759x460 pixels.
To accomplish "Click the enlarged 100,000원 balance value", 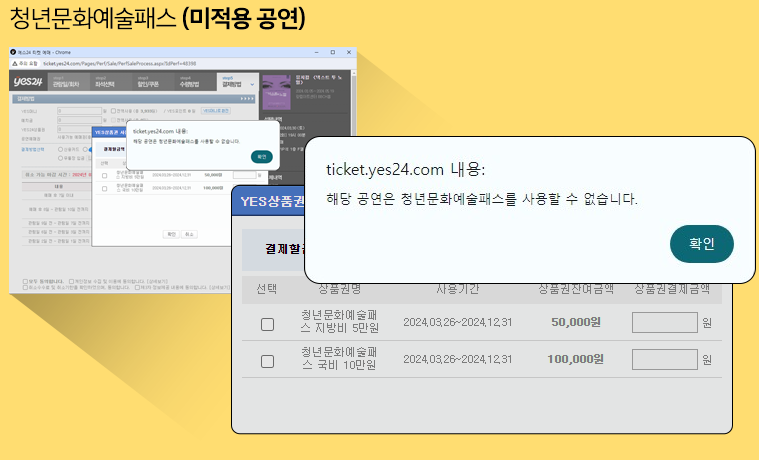I will 575,359.
